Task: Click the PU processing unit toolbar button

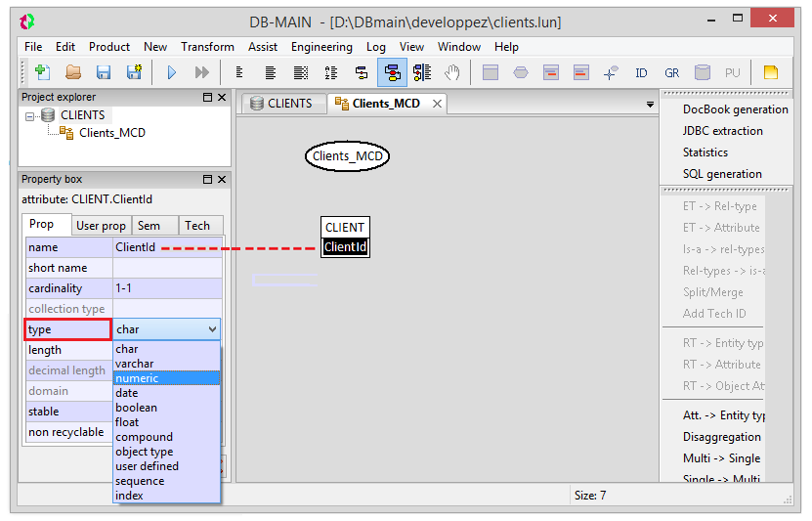Action: point(732,73)
